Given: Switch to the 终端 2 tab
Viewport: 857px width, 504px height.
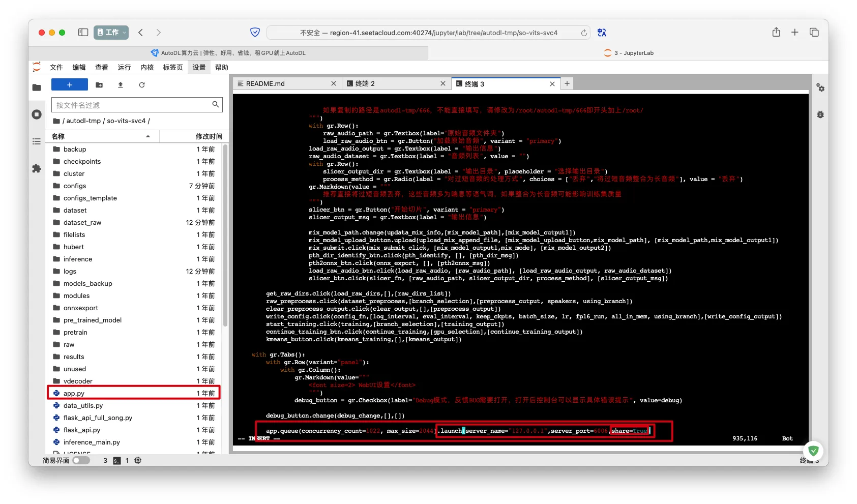Looking at the screenshot, I should tap(397, 83).
